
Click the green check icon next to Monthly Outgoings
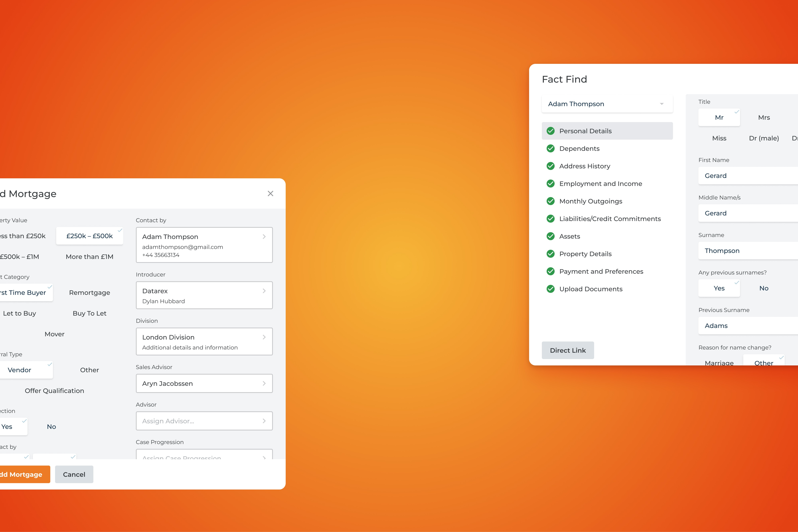(x=550, y=201)
